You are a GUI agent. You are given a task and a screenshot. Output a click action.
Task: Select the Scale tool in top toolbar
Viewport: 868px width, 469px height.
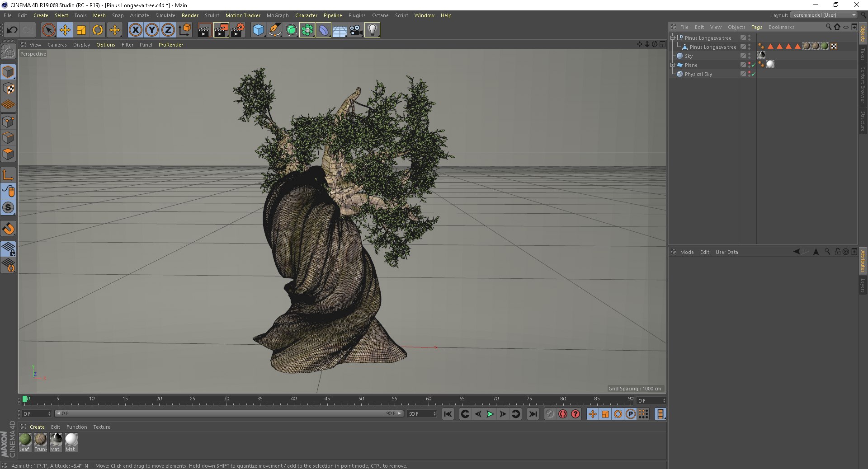point(81,30)
